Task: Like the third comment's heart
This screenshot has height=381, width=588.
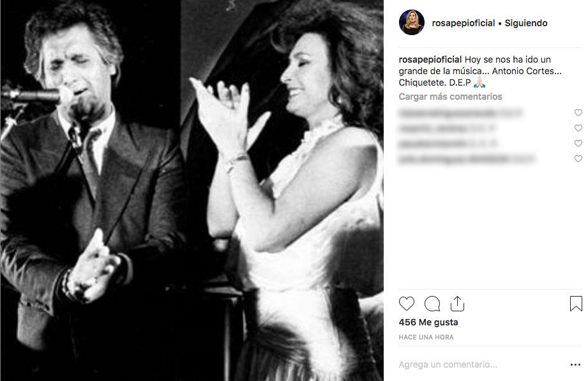Action: [x=578, y=144]
